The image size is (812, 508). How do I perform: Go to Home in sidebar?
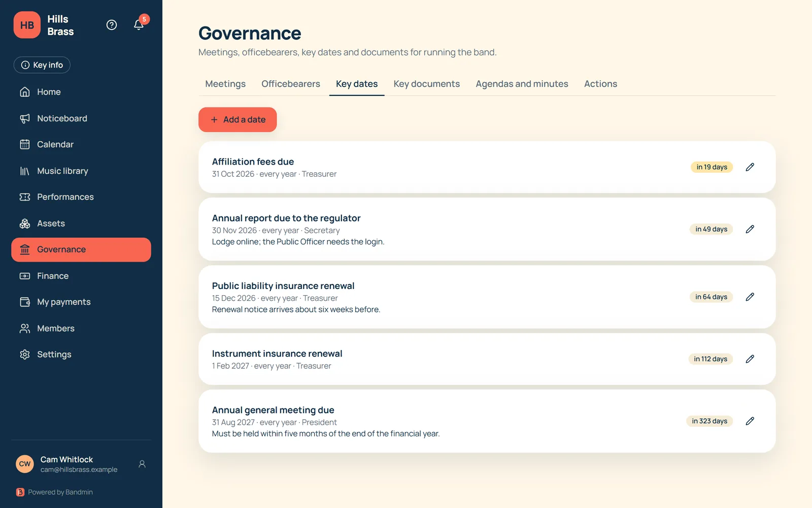81,92
